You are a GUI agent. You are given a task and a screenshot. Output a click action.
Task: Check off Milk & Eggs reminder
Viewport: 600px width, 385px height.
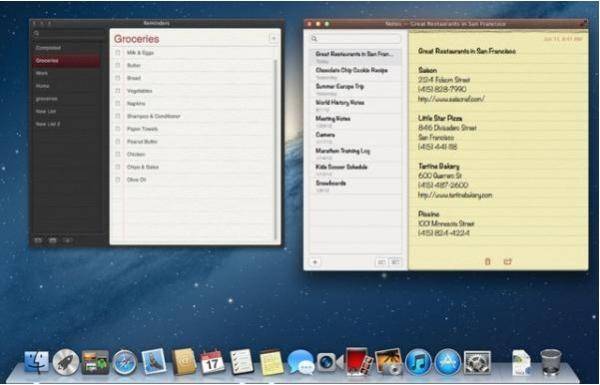click(x=118, y=52)
